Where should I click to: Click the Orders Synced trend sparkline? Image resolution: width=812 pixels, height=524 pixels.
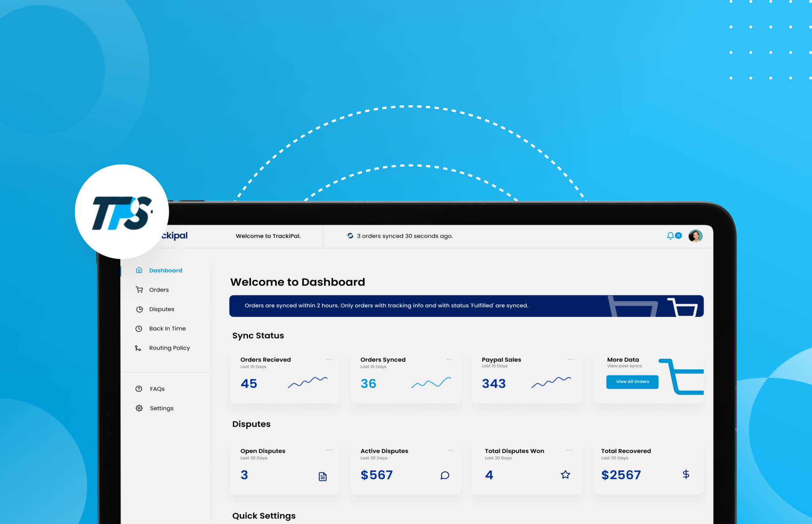tap(431, 382)
